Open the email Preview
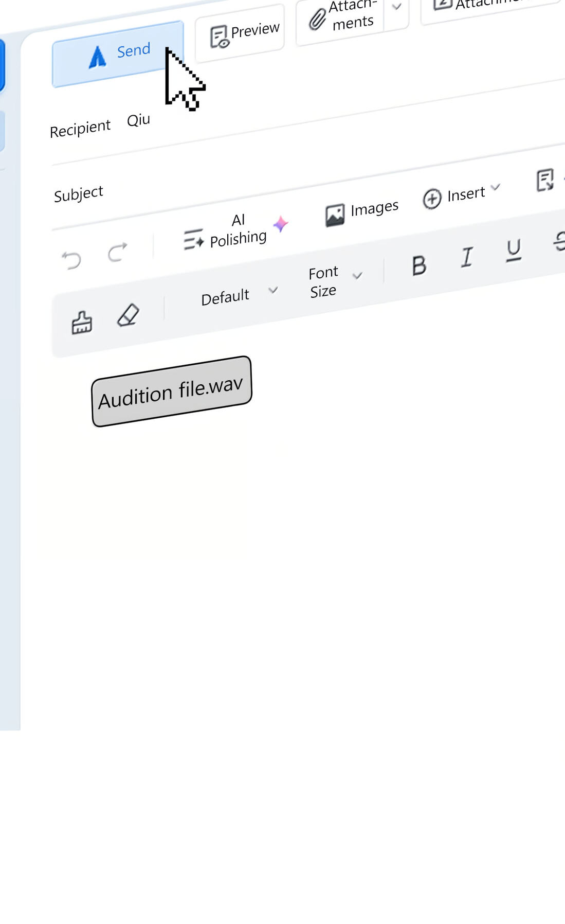 pyautogui.click(x=240, y=34)
